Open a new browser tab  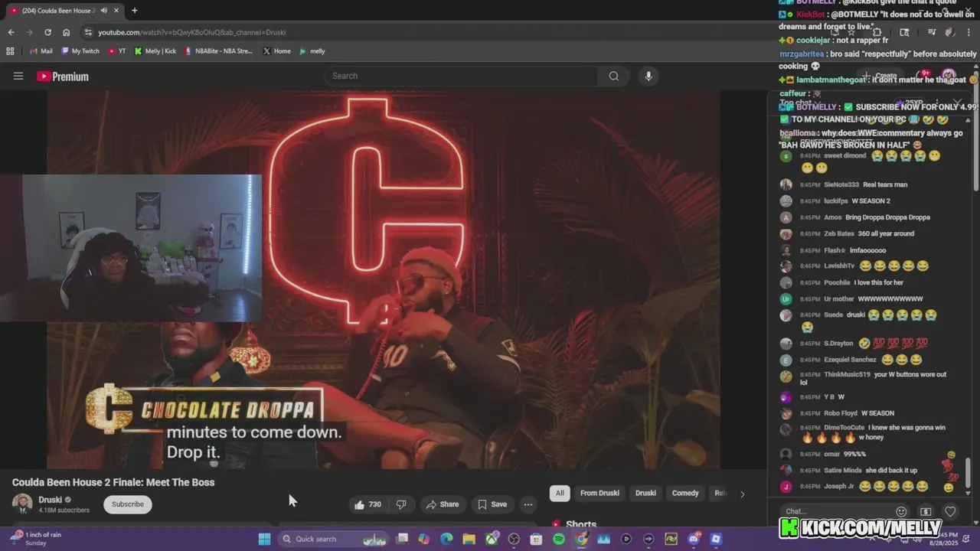tap(135, 11)
